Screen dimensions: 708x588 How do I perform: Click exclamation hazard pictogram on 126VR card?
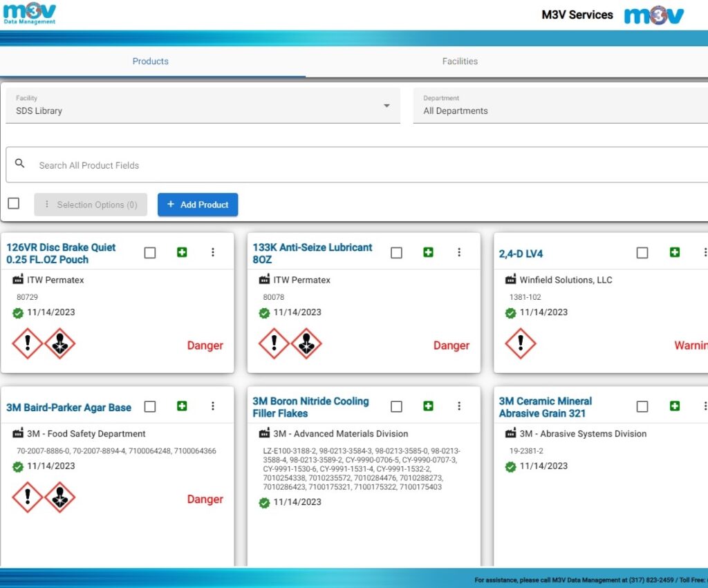[28, 344]
